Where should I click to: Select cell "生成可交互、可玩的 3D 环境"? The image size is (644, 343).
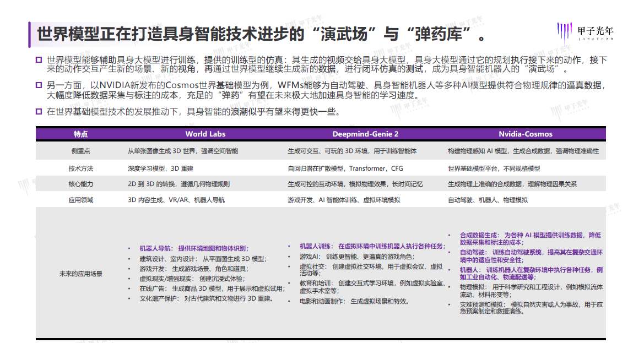[353, 151]
